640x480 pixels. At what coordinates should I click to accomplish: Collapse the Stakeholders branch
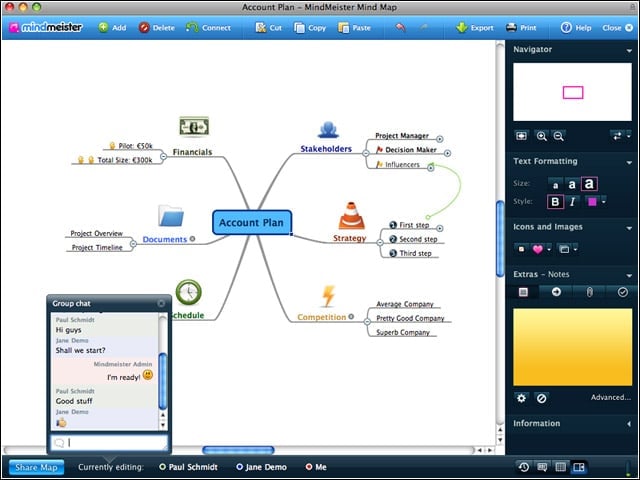click(366, 153)
